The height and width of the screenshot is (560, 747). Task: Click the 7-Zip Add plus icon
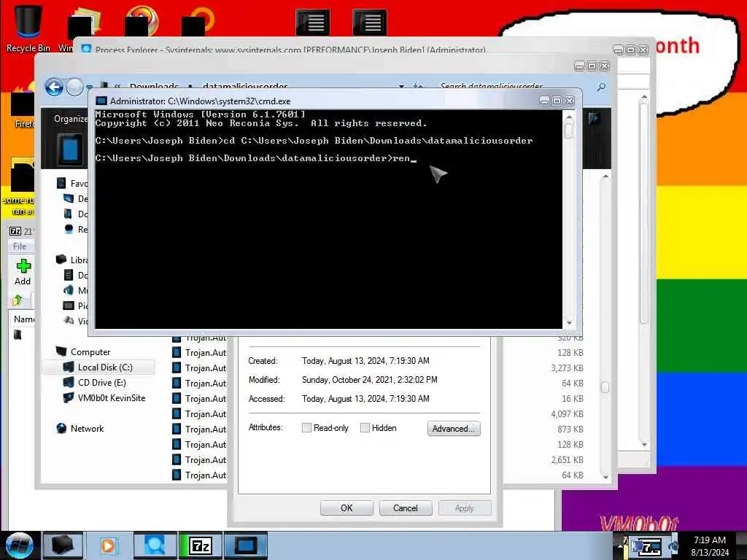click(23, 265)
